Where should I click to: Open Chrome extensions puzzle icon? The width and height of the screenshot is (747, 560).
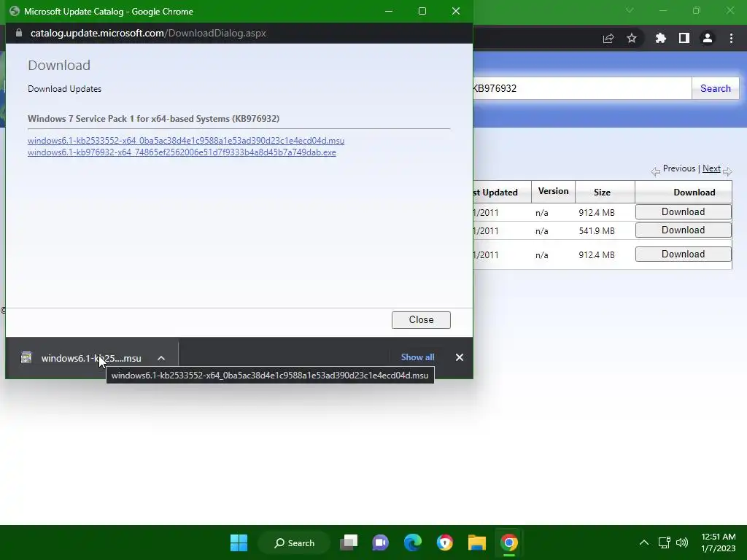(660, 38)
